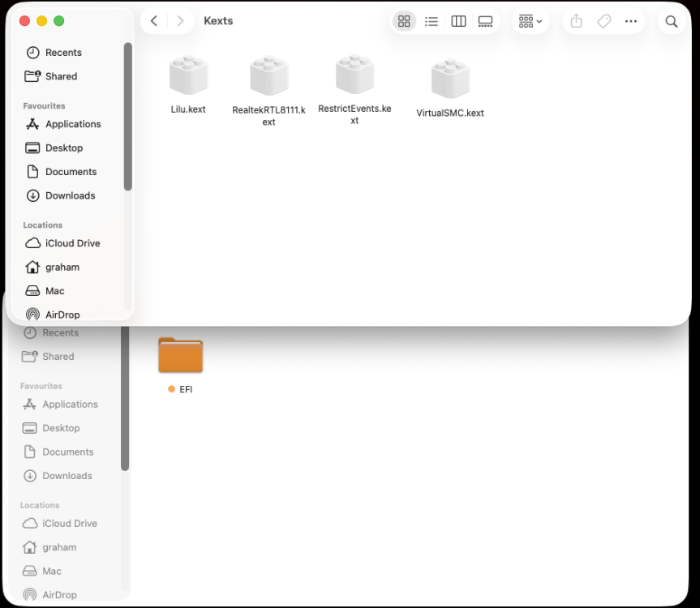
Task: Open Mac disk in front window sidebar
Action: (54, 291)
